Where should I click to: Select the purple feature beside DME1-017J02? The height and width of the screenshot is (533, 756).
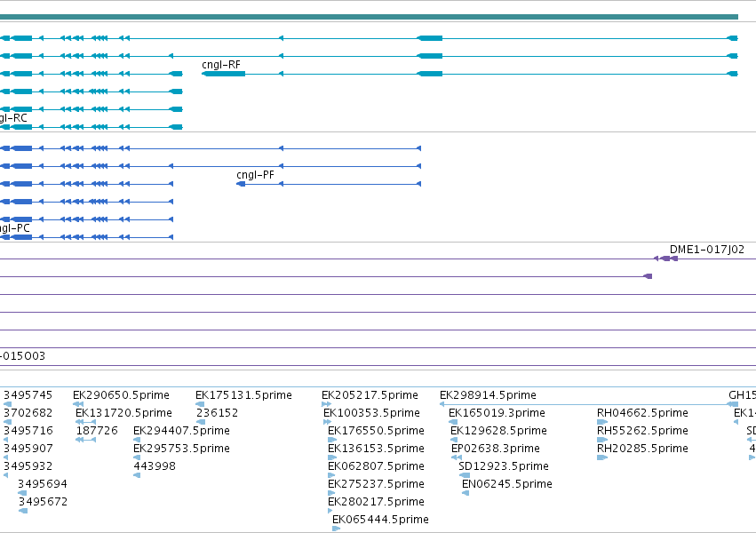666,259
